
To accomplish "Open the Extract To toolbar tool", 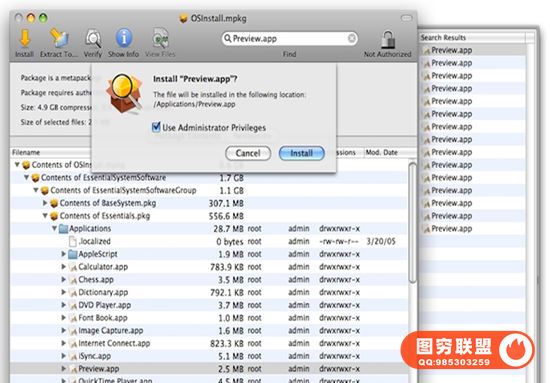I will (x=59, y=38).
